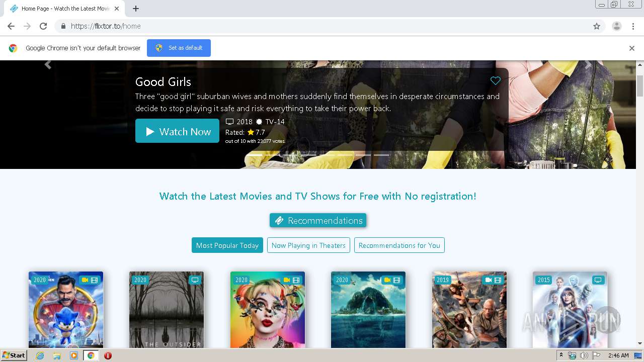Show hidden tray icons arrow
Image resolution: width=644 pixels, height=362 pixels.
pos(561,355)
